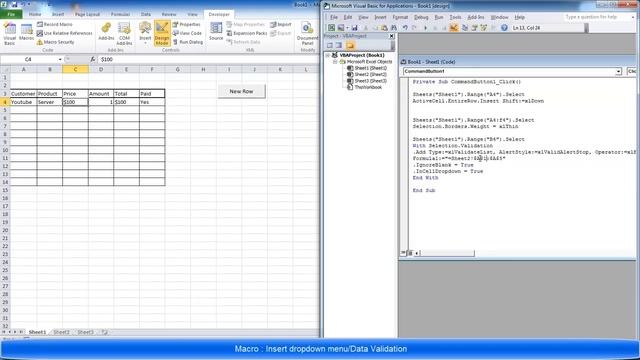Toggle Use Relative References

64,33
